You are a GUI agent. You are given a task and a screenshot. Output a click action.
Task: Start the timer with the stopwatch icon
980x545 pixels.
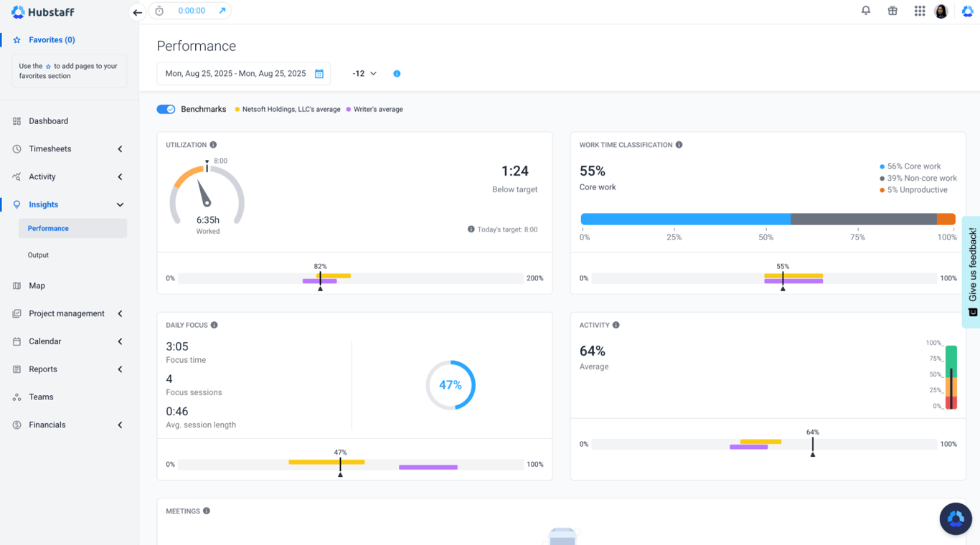coord(159,11)
